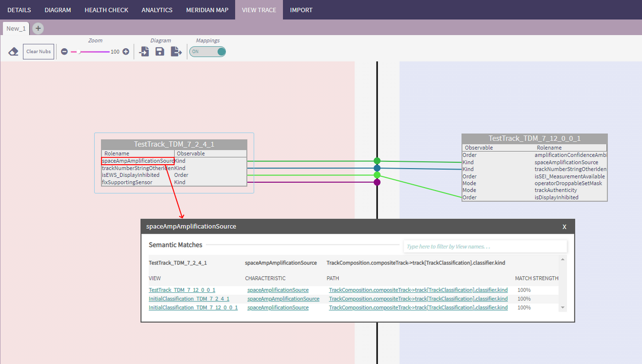
Task: Click the export diagram icon
Action: 176,51
